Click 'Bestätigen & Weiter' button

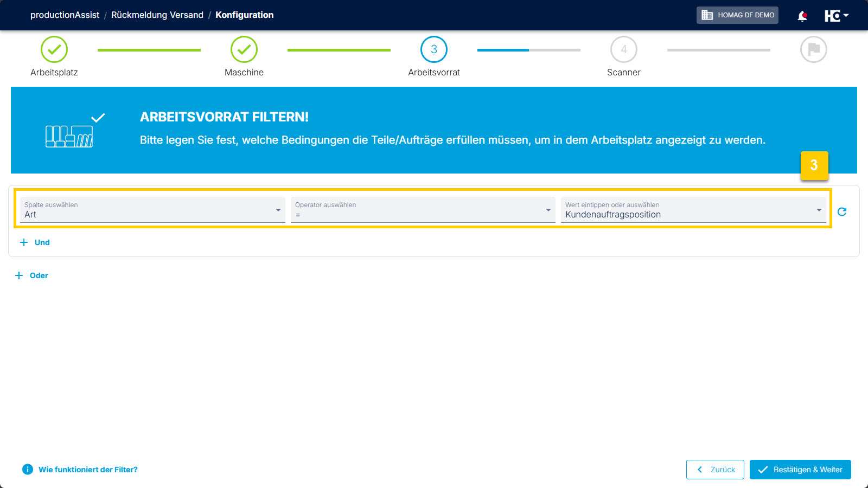(800, 470)
